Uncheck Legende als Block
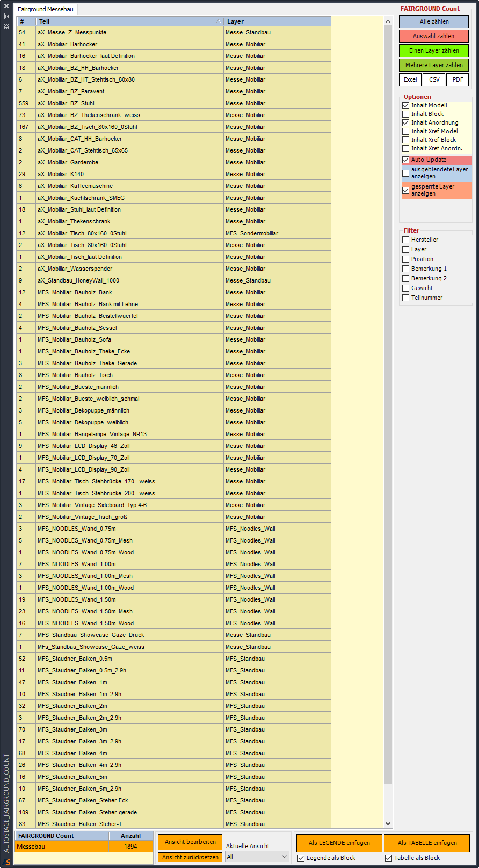 301,858
